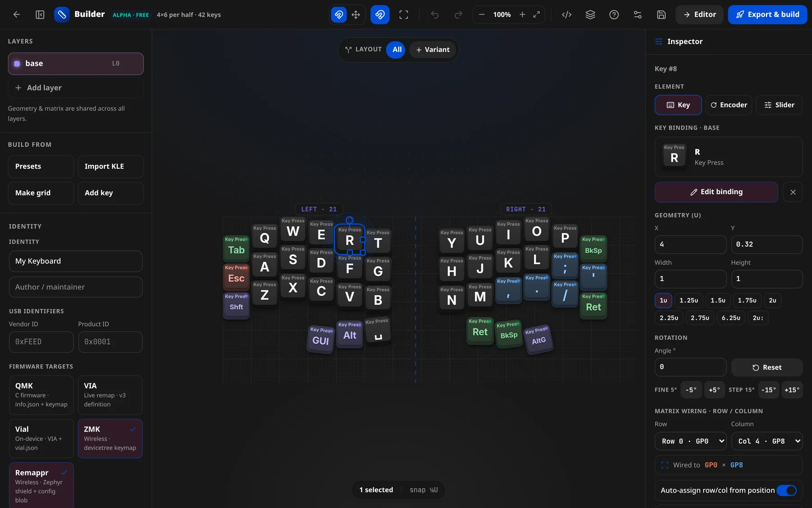Image resolution: width=812 pixels, height=508 pixels.
Task: Click Export & build button
Action: coord(767,14)
